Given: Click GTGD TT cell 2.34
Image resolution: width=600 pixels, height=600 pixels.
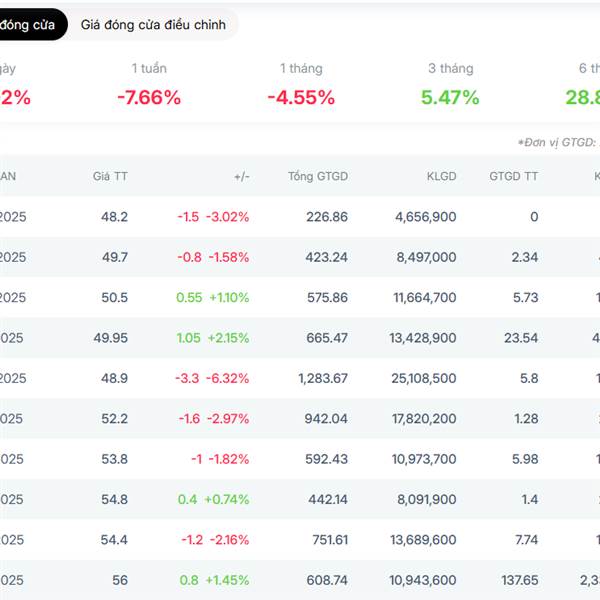Looking at the screenshot, I should (525, 257).
